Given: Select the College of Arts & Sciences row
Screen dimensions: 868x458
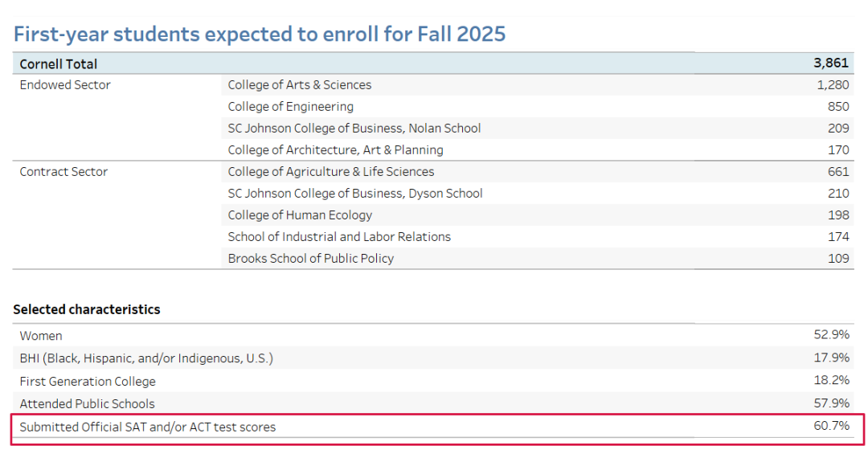Looking at the screenshot, I should pos(299,85).
